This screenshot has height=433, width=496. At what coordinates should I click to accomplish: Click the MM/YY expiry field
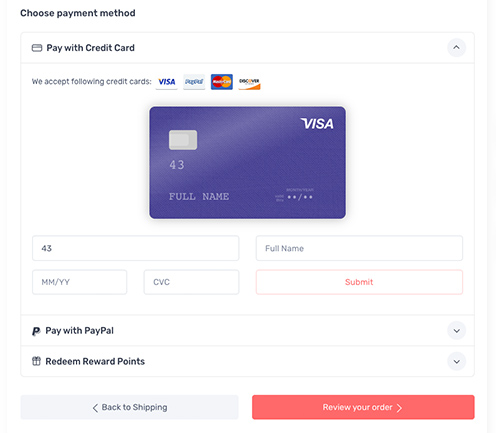[79, 282]
